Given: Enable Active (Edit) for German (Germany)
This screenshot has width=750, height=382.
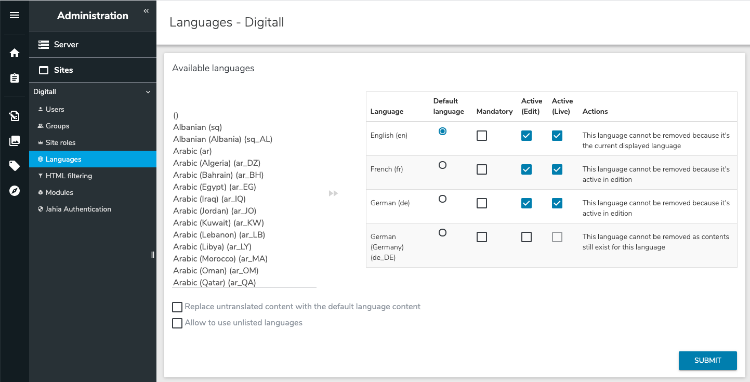Looking at the screenshot, I should point(526,237).
